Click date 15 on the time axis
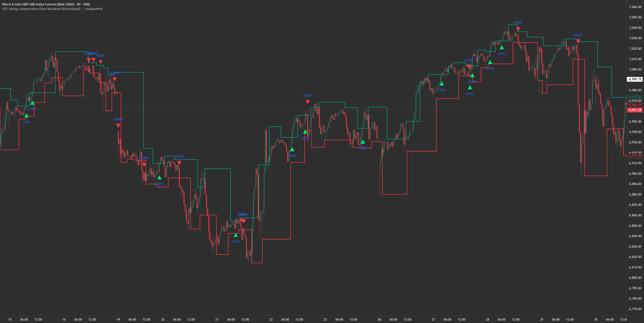 coord(10,320)
